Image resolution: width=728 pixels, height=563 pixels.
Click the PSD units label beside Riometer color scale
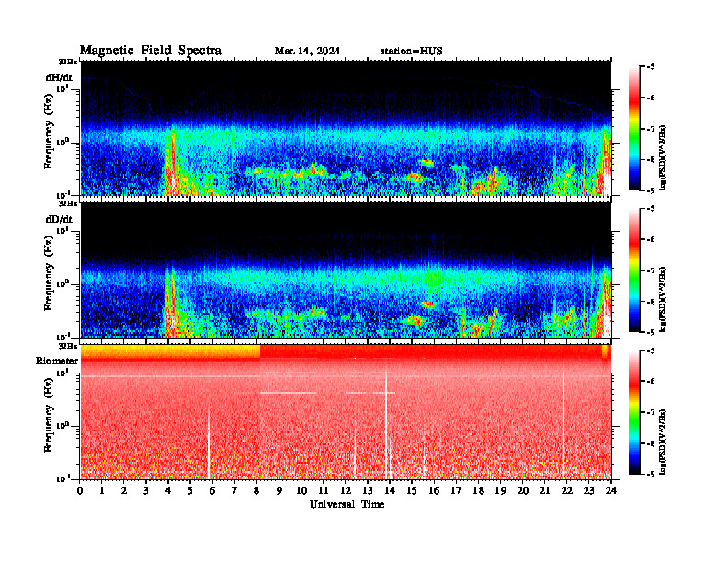[665, 441]
